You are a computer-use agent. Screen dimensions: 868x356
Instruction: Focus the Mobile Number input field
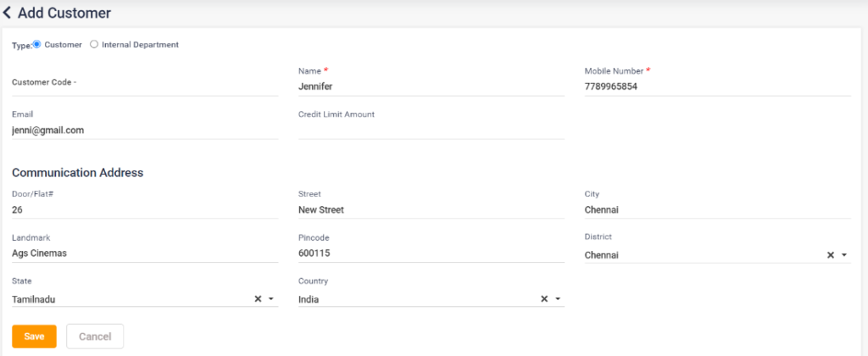(716, 86)
